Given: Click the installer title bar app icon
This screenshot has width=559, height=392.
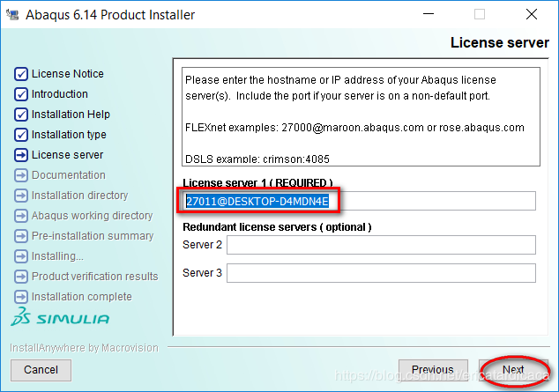Looking at the screenshot, I should pos(12,15).
